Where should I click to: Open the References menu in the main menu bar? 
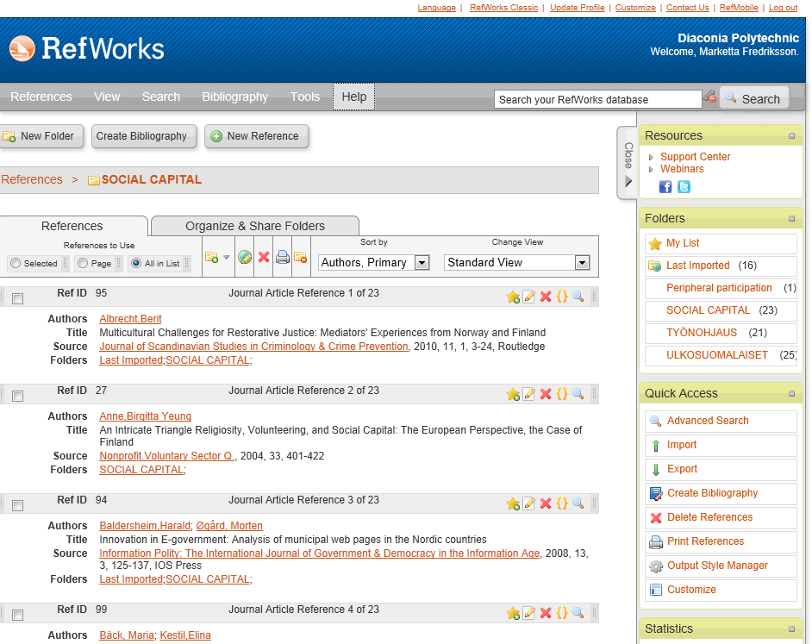click(x=41, y=97)
